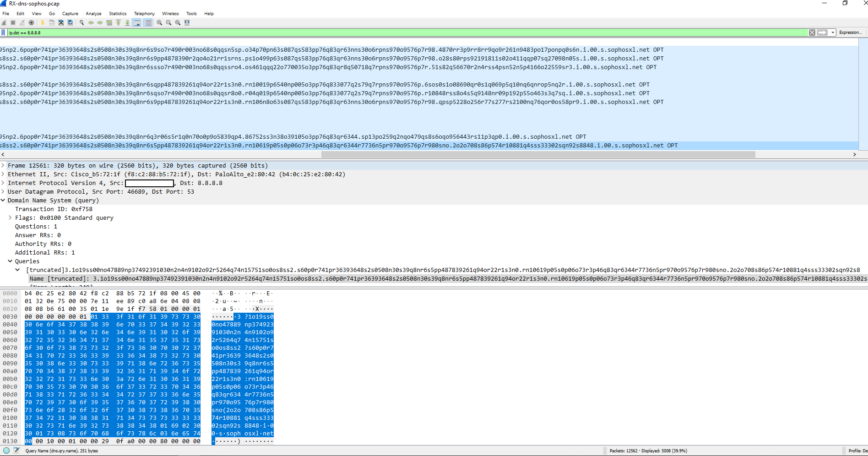
Task: Go to first packet arrow icon
Action: point(119,22)
